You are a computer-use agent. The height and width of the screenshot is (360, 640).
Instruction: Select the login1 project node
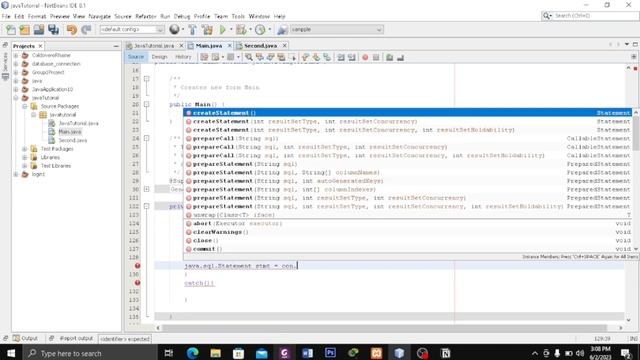[38, 174]
